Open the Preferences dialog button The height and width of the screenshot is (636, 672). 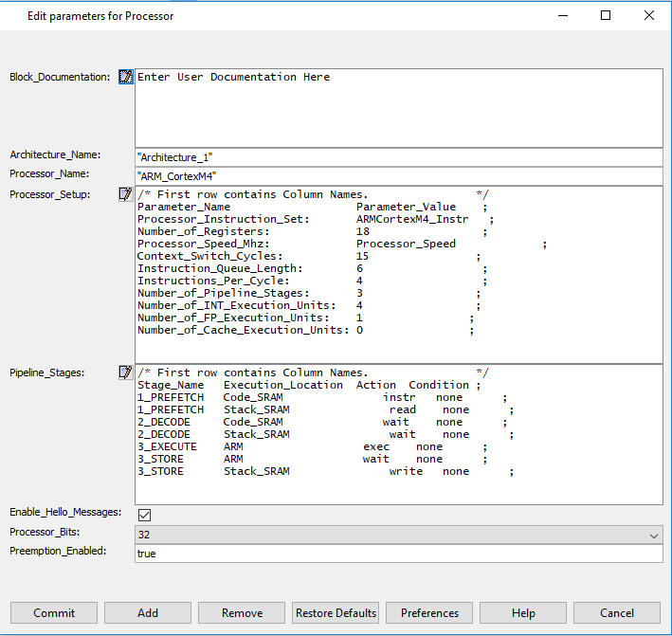[429, 613]
